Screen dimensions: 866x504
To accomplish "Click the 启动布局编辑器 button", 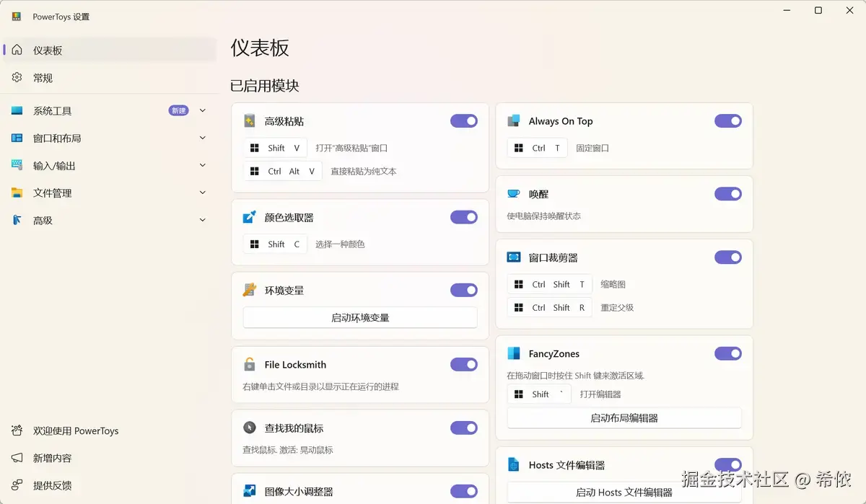I will 624,418.
